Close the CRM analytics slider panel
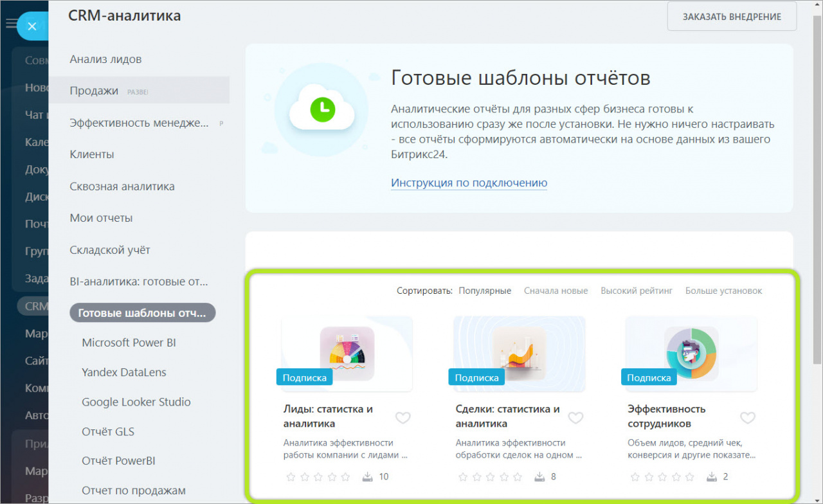 [x=32, y=27]
